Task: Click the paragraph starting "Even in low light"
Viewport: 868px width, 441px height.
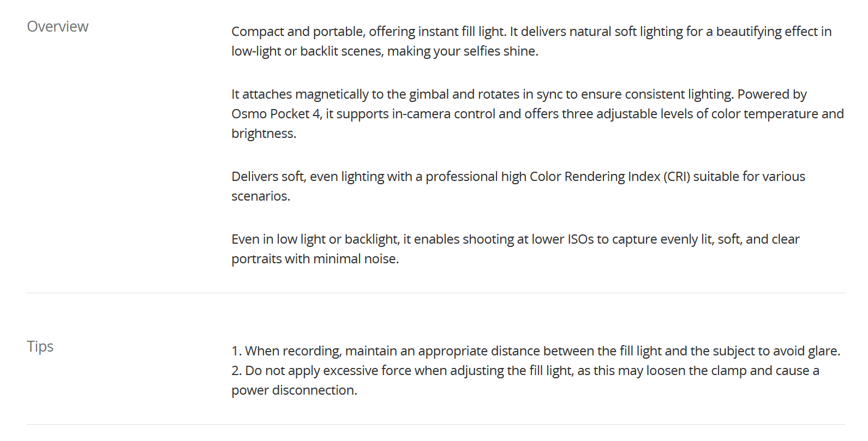Action: click(x=515, y=239)
